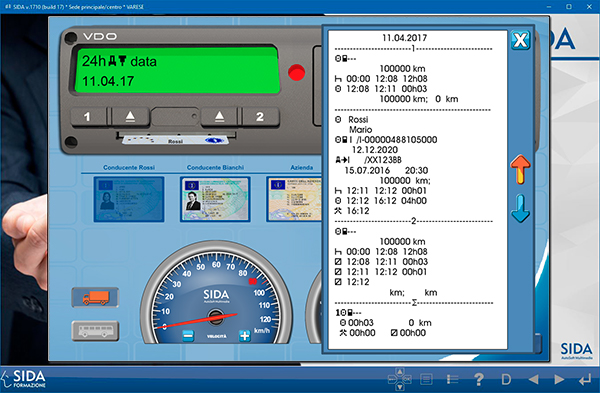
Task: Increase speed with the plus button
Action: [x=245, y=336]
